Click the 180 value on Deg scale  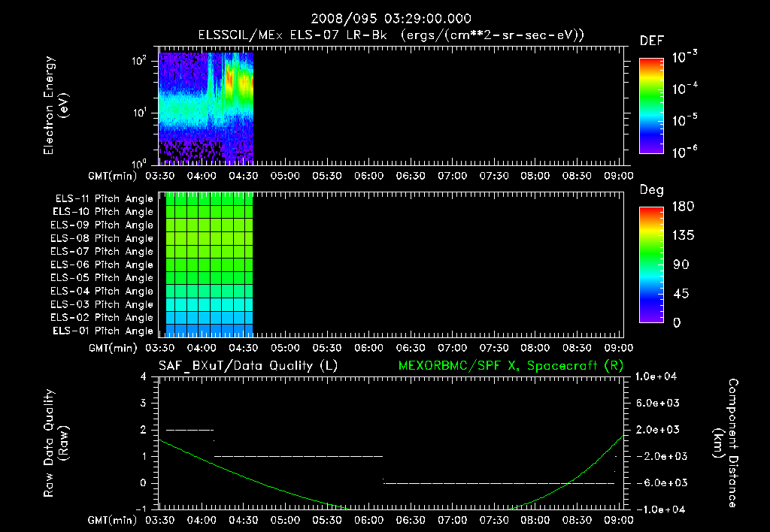coord(683,206)
